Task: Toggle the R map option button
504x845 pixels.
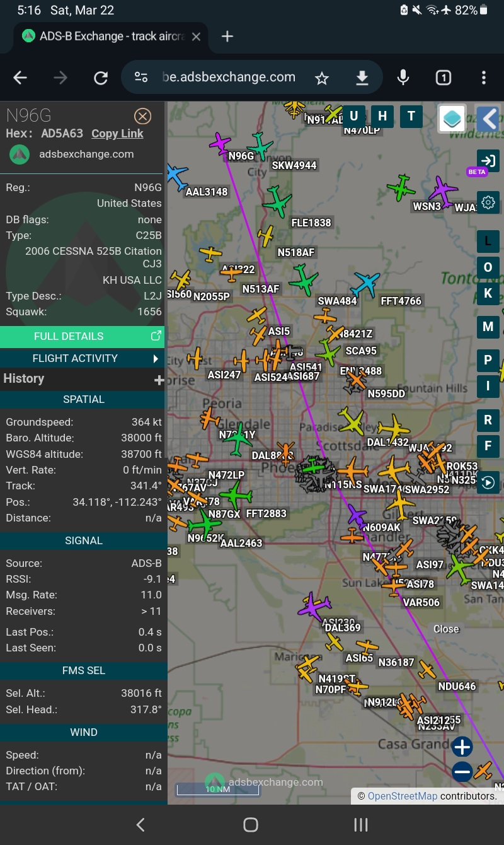Action: click(488, 420)
